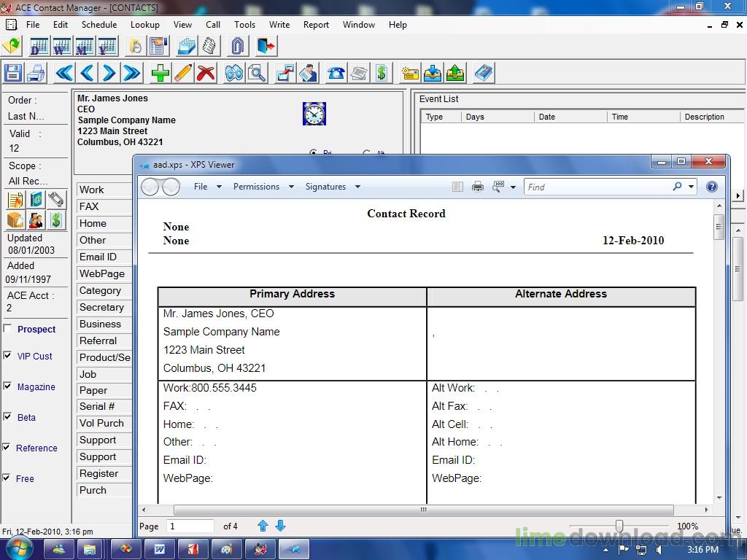The width and height of the screenshot is (747, 560).
Task: Click the Print icon in XPS Viewer toolbar
Action: (x=478, y=187)
